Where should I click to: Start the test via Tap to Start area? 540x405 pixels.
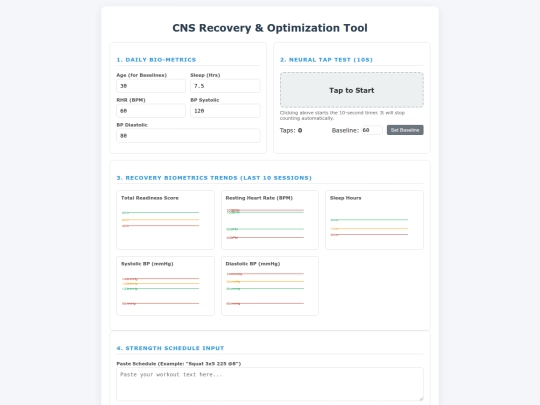point(352,90)
